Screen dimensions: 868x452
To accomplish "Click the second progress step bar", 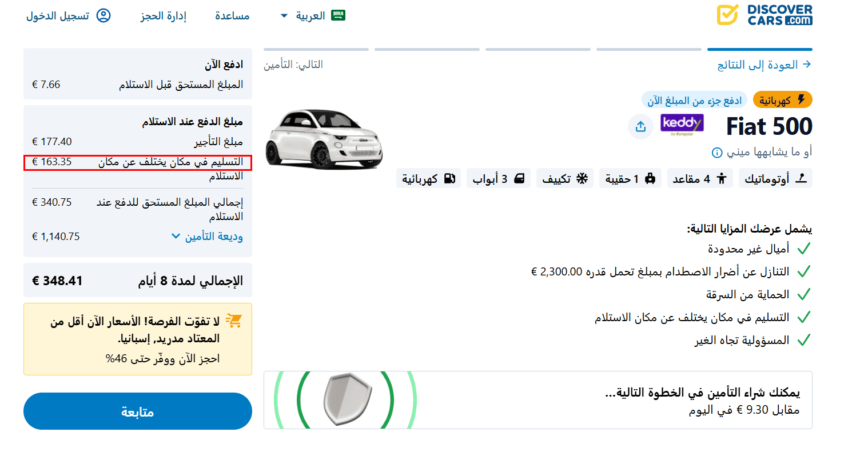I will pos(649,49).
